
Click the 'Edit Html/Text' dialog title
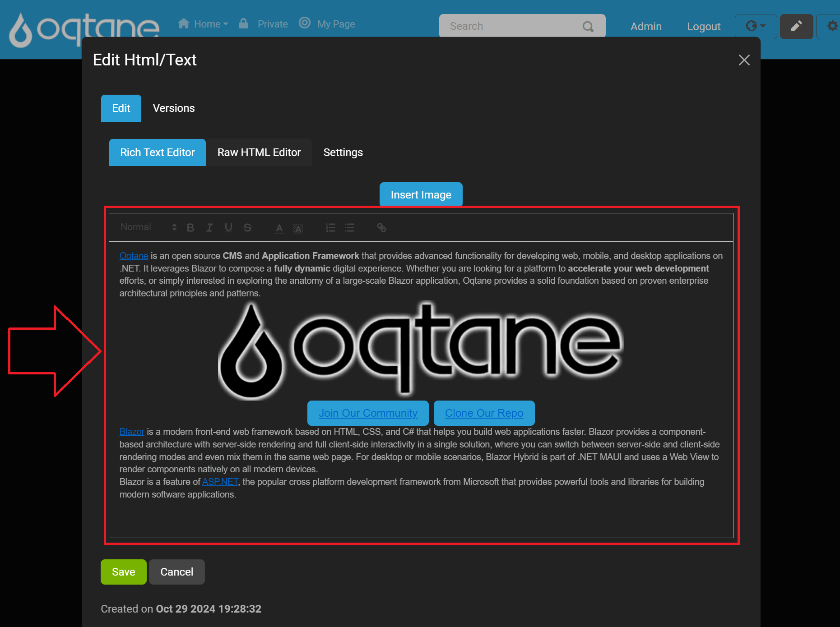144,60
